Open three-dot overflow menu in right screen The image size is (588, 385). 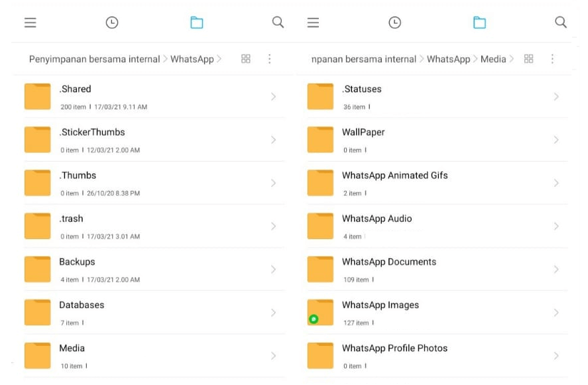552,59
